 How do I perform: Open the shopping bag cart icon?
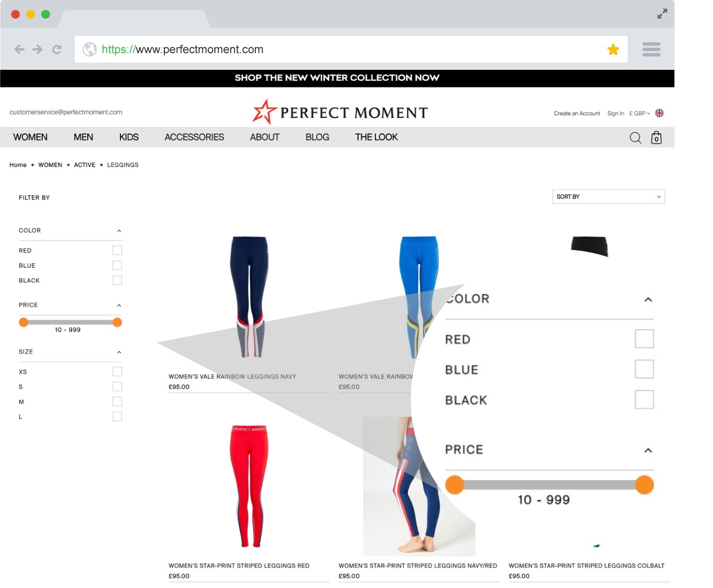[x=656, y=138]
